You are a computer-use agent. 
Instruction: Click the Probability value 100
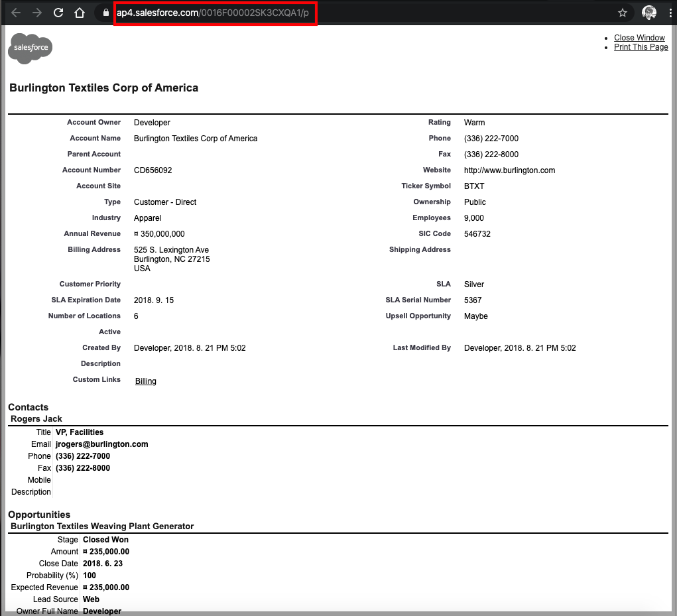(90, 576)
